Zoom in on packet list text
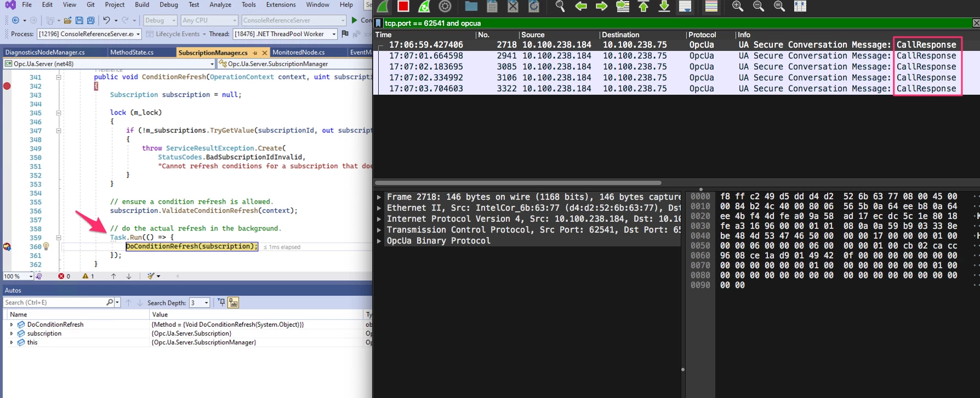Viewport: 980px width, 398px height. click(x=738, y=6)
